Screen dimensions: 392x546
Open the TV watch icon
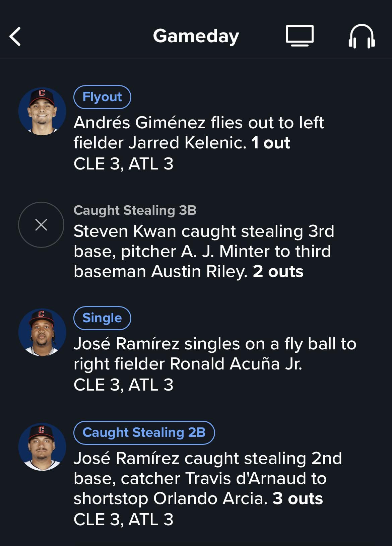coord(300,36)
